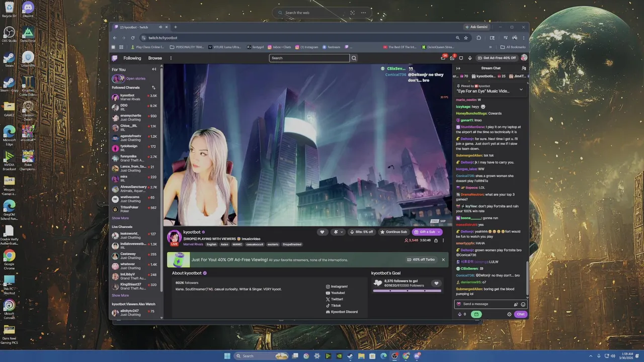Screen dimensions: 644x362
Task: Collapse the For You sidebar arrow
Action: click(154, 69)
